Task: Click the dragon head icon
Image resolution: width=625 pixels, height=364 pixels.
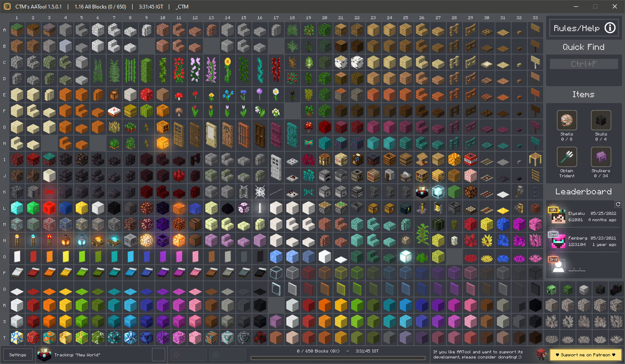Action: [616, 290]
